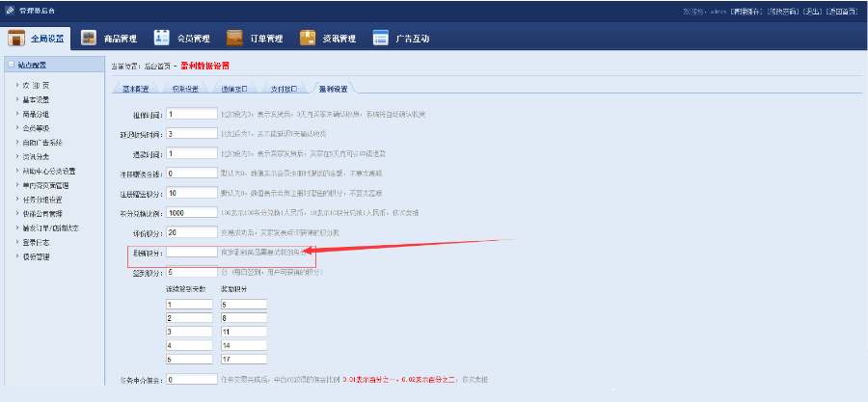The width and height of the screenshot is (868, 402).
Task: Focus the 注册赠送积分 input showing 10
Action: coord(192,193)
